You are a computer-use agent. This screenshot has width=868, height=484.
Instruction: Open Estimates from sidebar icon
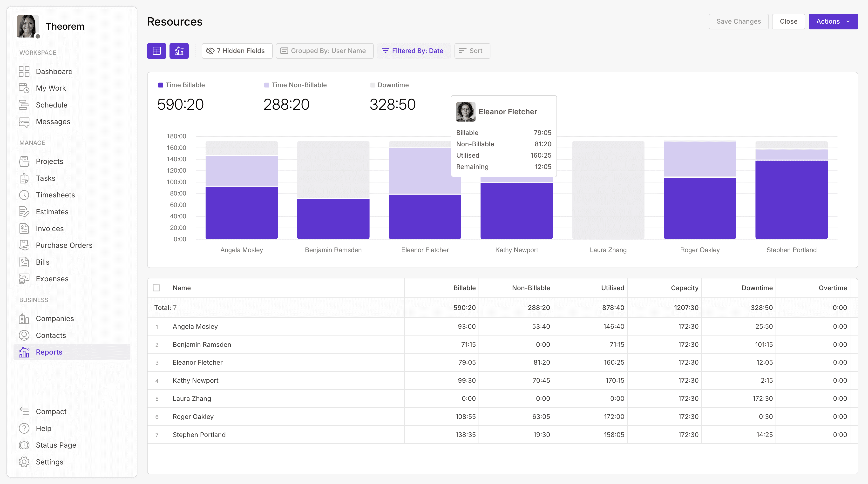(24, 212)
